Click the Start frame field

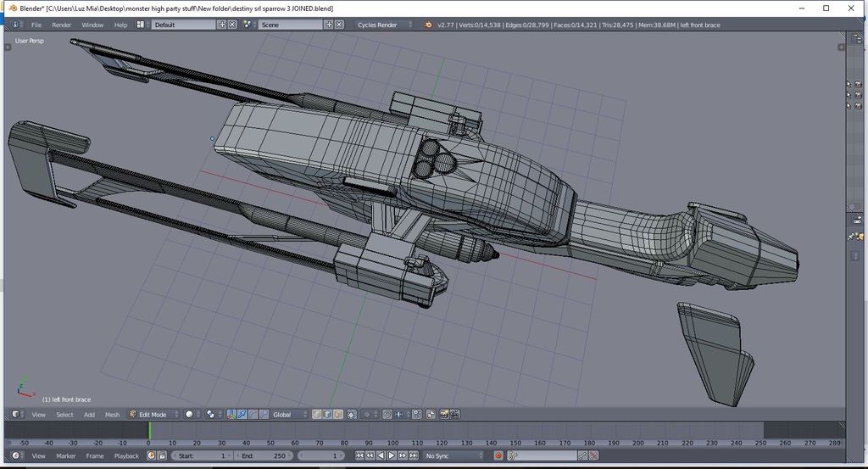[x=202, y=455]
